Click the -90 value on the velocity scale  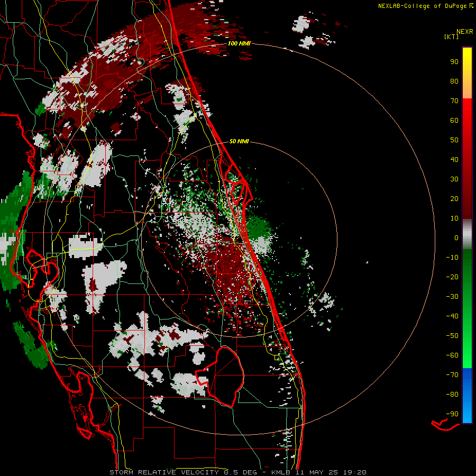tap(452, 414)
